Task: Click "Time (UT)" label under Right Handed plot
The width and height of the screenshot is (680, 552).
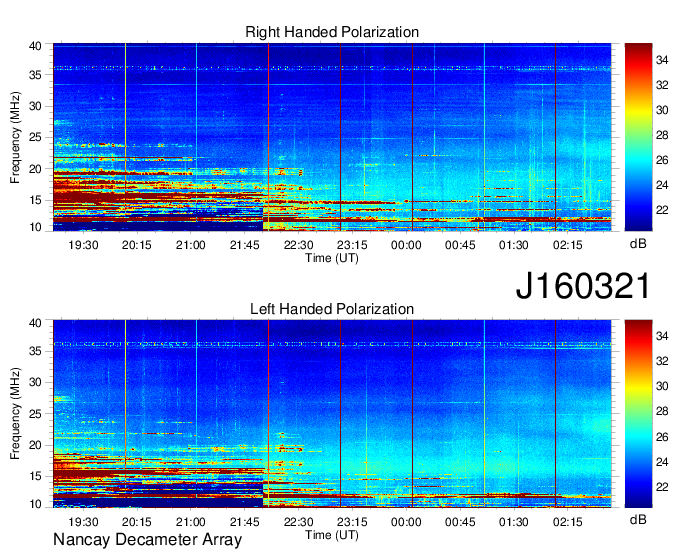Action: pyautogui.click(x=332, y=258)
